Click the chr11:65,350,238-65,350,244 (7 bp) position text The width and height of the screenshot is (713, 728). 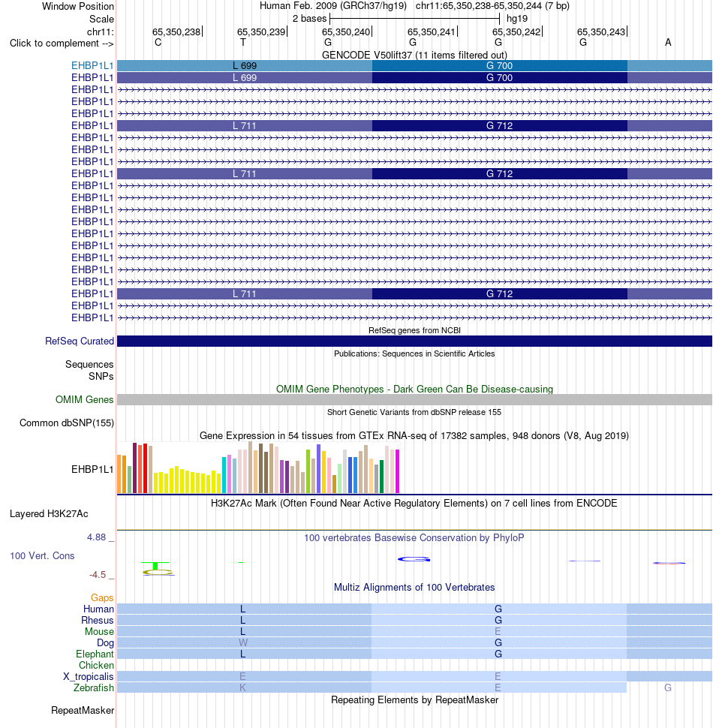point(492,6)
